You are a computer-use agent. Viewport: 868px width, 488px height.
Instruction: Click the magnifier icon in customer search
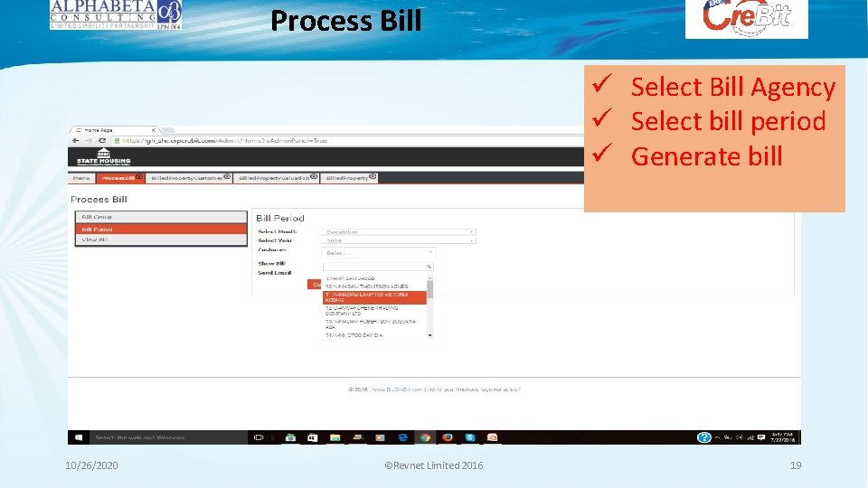(x=429, y=267)
